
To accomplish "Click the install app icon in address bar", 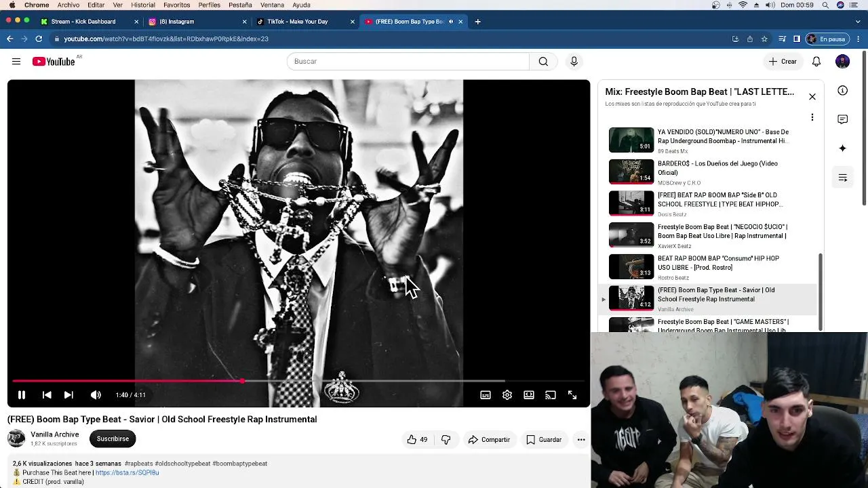I will pyautogui.click(x=735, y=39).
